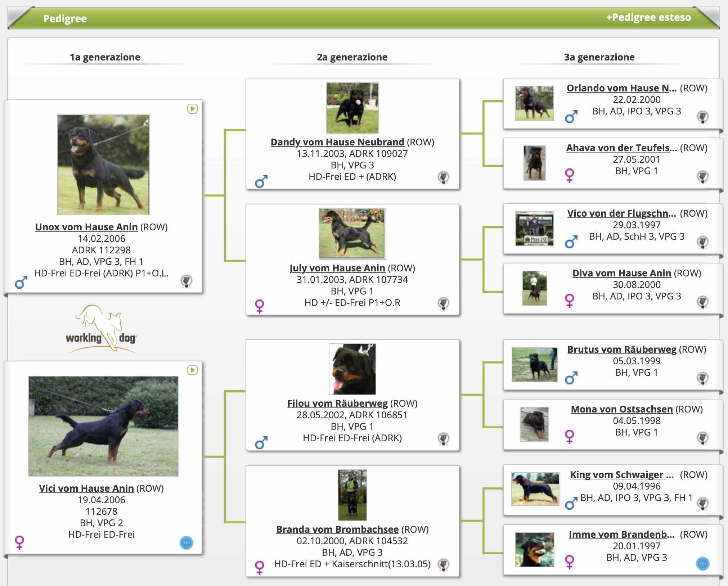Click the dog badge icon on July card
Viewport: 728px width, 586px height.
[444, 303]
